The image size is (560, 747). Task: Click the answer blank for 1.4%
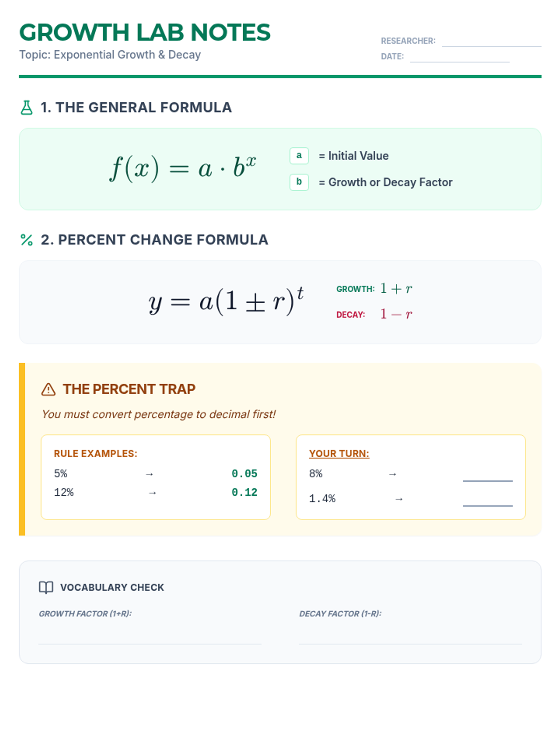coord(488,501)
